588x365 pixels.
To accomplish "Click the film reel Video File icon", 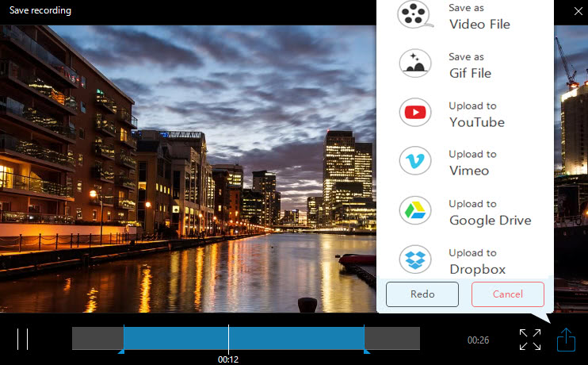I will point(414,15).
